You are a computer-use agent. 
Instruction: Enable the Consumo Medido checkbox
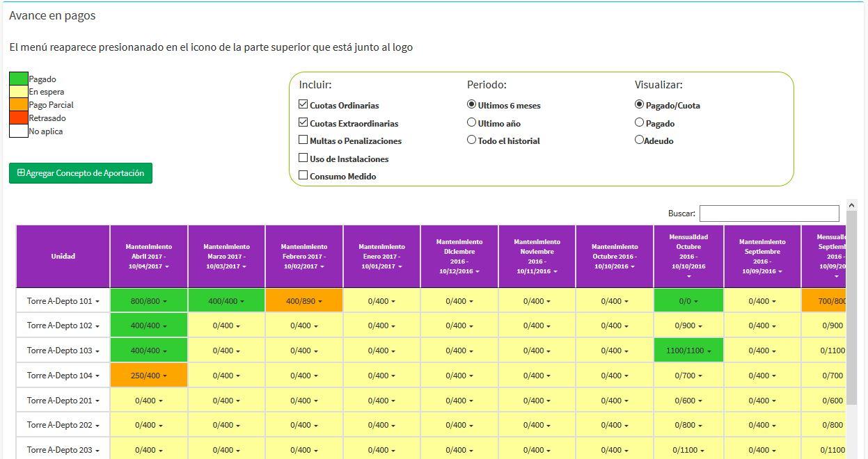click(x=303, y=176)
